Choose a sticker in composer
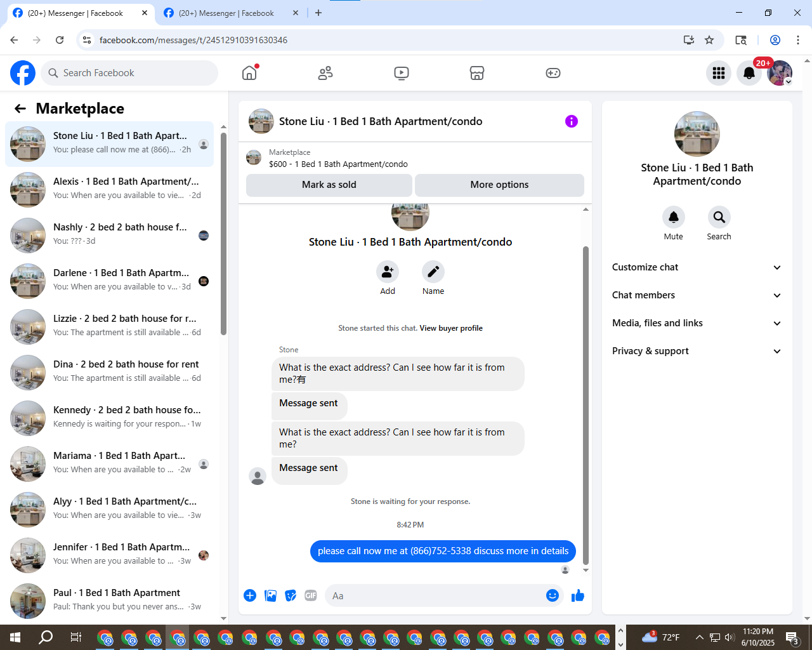 (291, 595)
